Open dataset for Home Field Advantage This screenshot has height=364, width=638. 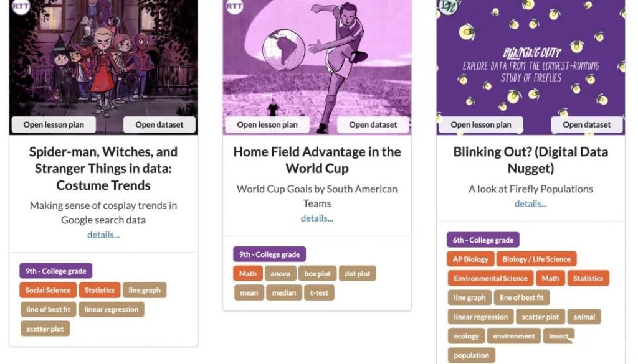373,124
